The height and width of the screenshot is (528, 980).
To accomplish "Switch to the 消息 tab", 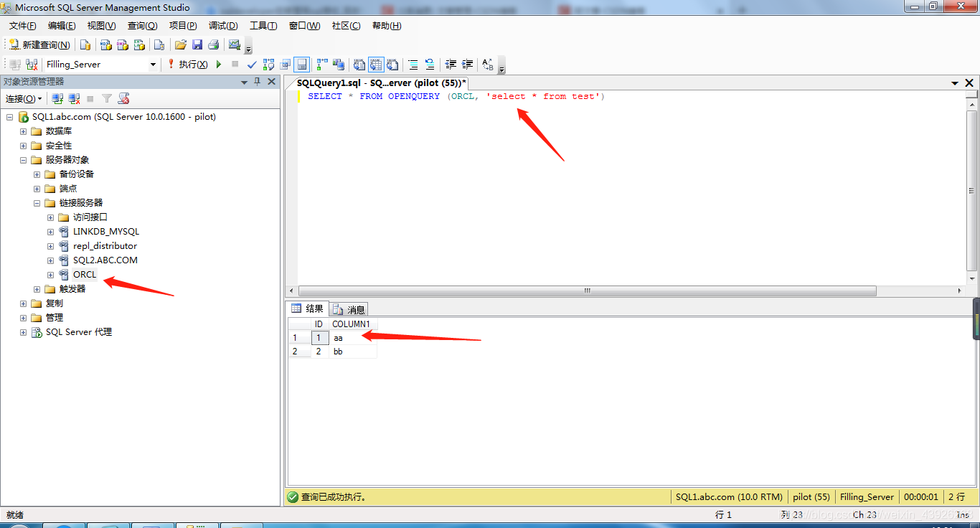I will pos(349,309).
